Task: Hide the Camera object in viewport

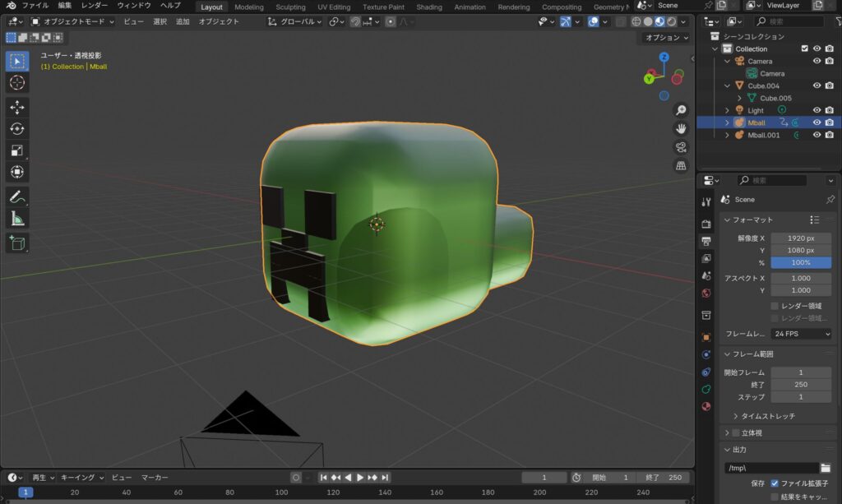Action: tap(817, 61)
